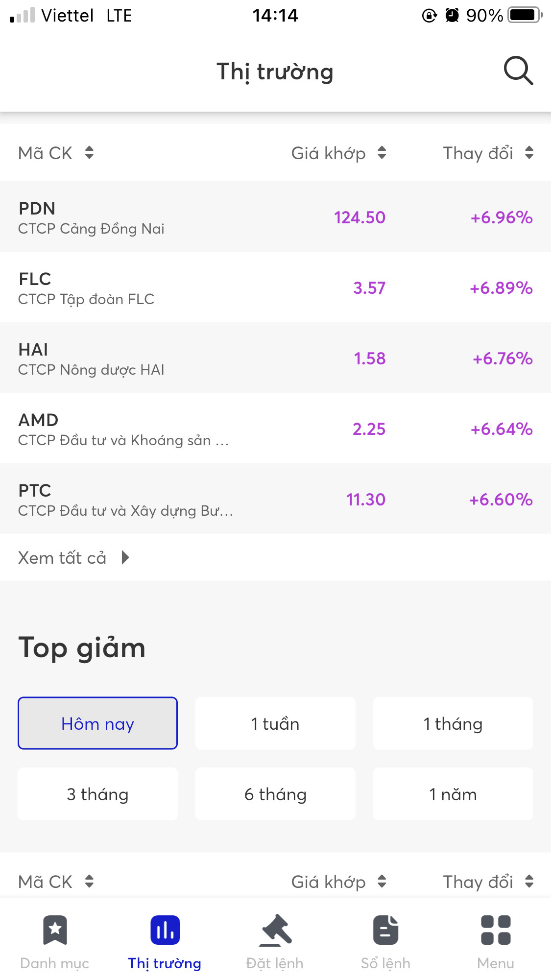This screenshot has height=980, width=551.
Task: Select the 1 tuần time filter
Action: [x=275, y=723]
